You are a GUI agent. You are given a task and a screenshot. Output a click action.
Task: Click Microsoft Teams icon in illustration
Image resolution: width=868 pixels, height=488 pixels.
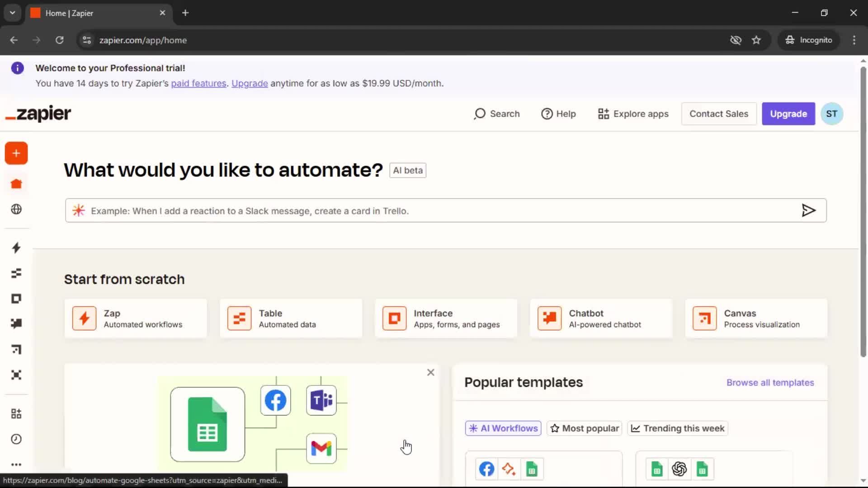(321, 400)
